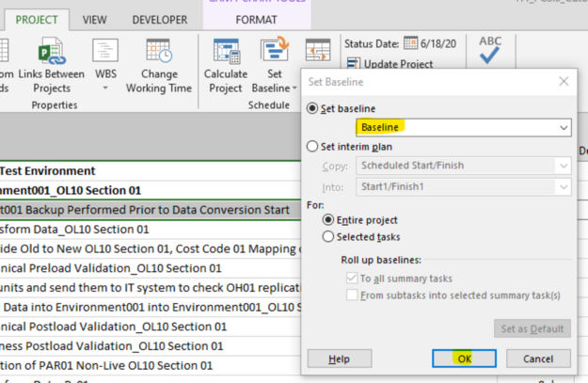
Task: Click the Cancel button
Action: click(x=538, y=359)
